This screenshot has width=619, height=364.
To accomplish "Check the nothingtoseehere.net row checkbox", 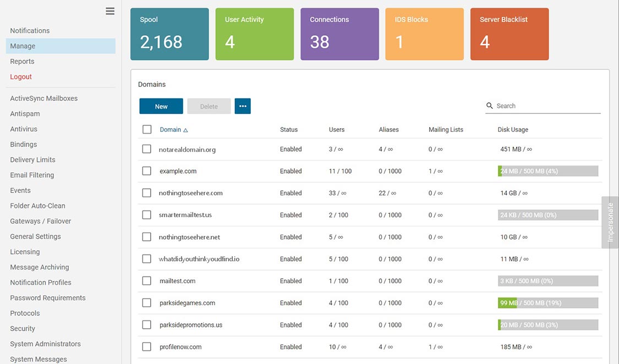I will (x=146, y=237).
